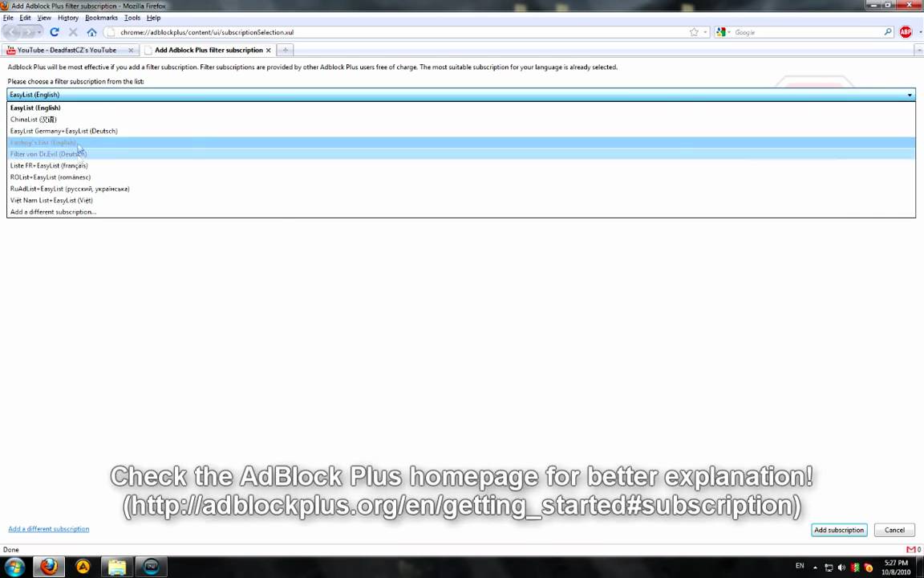Click the magnifier search icon in Google box

click(887, 32)
